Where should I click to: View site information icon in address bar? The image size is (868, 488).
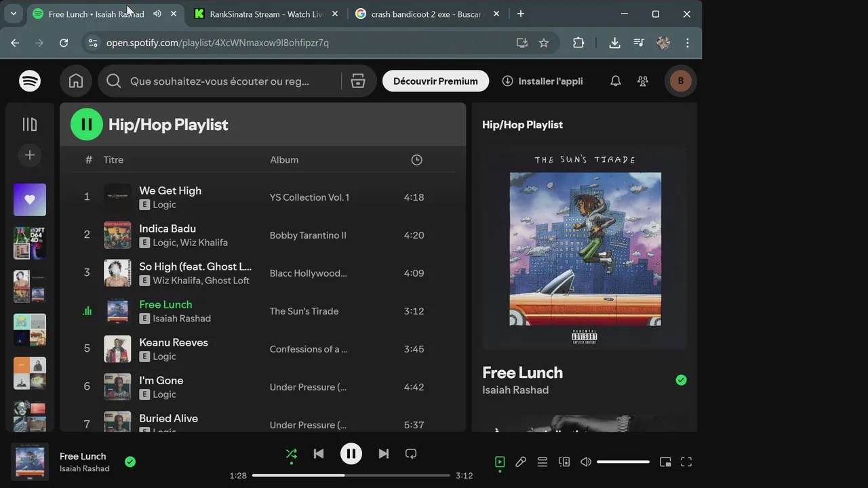point(92,43)
